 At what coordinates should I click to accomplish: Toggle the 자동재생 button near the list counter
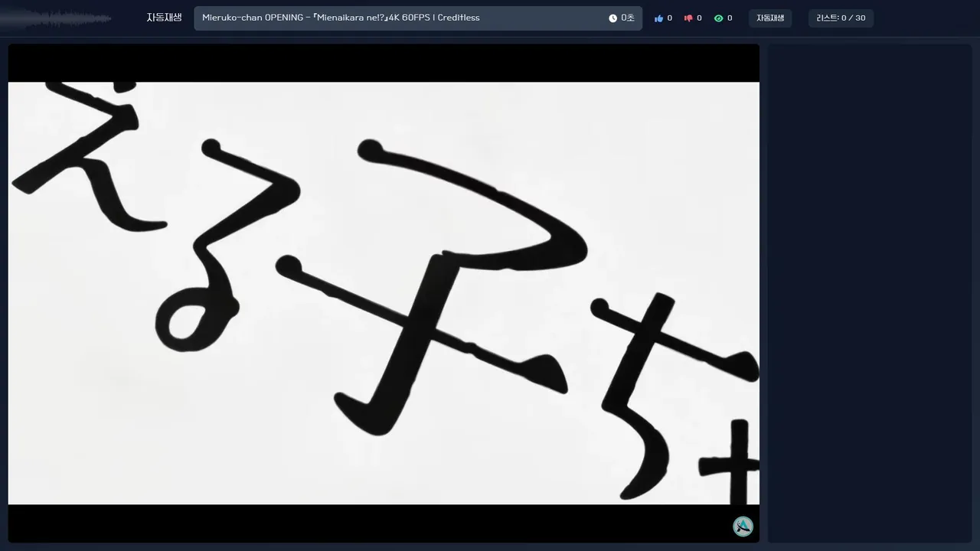point(770,18)
